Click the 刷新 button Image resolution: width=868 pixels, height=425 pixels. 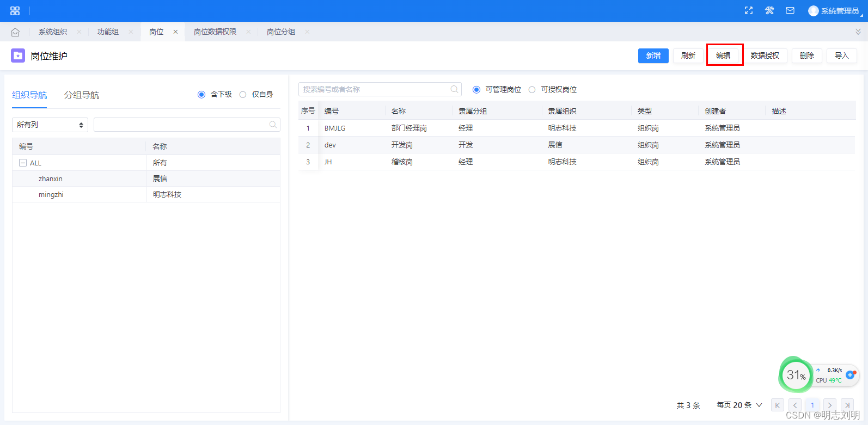tap(688, 56)
